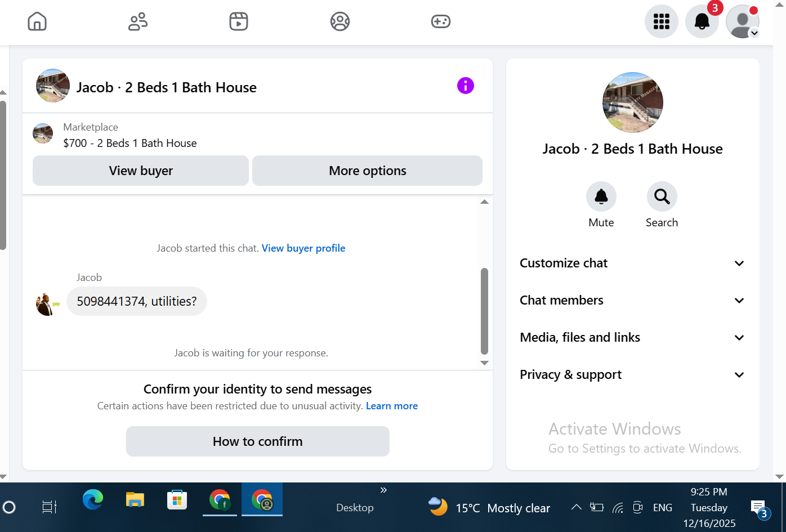Expand the Privacy & support section

click(632, 375)
